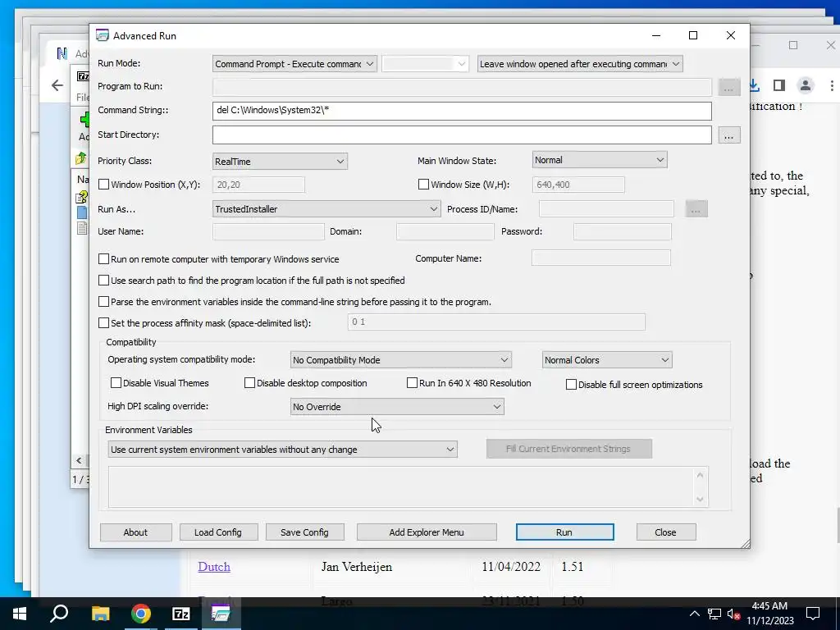Click Load Config button

tap(218, 532)
